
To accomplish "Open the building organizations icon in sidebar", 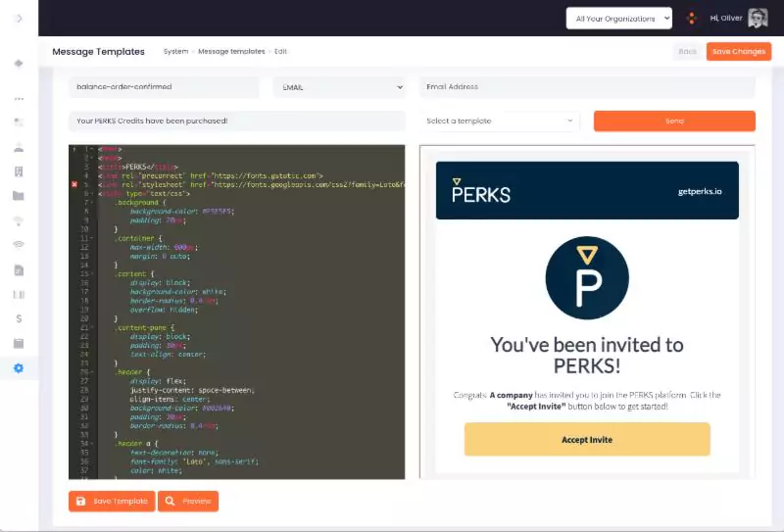I will tap(19, 171).
